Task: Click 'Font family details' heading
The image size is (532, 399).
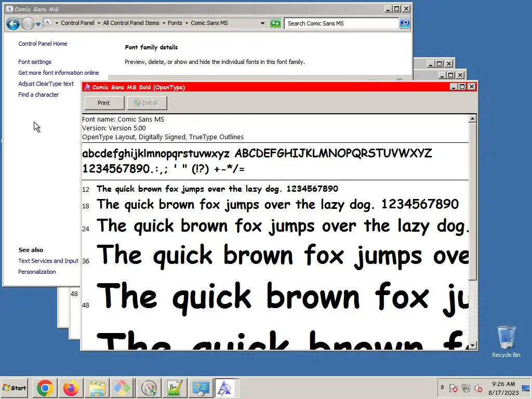Action: tap(151, 47)
